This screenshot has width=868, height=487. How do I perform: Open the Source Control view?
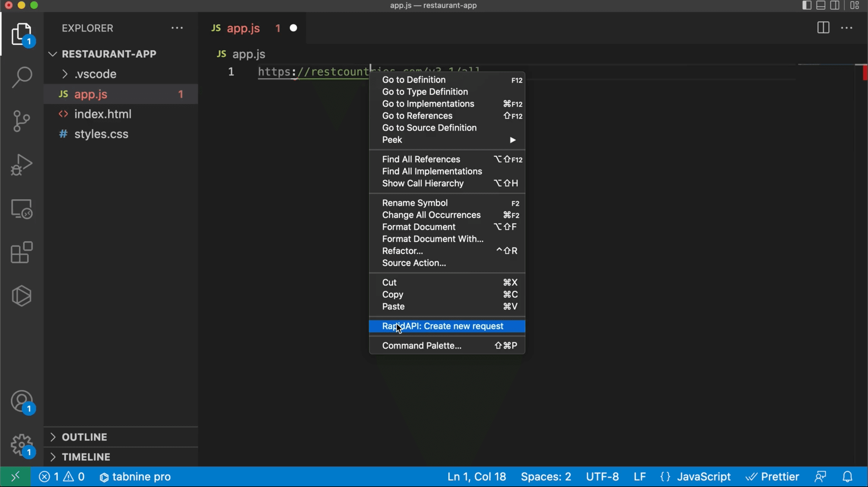(x=22, y=121)
